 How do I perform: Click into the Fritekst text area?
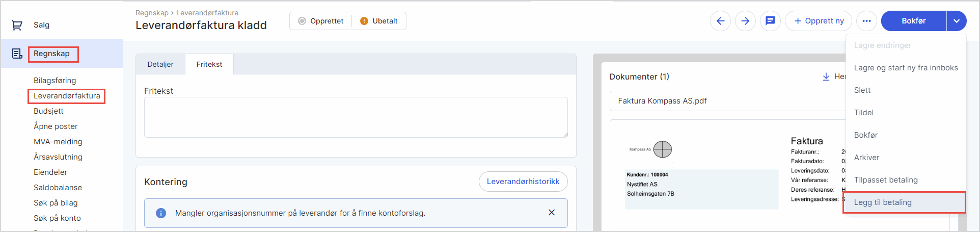pos(356,117)
